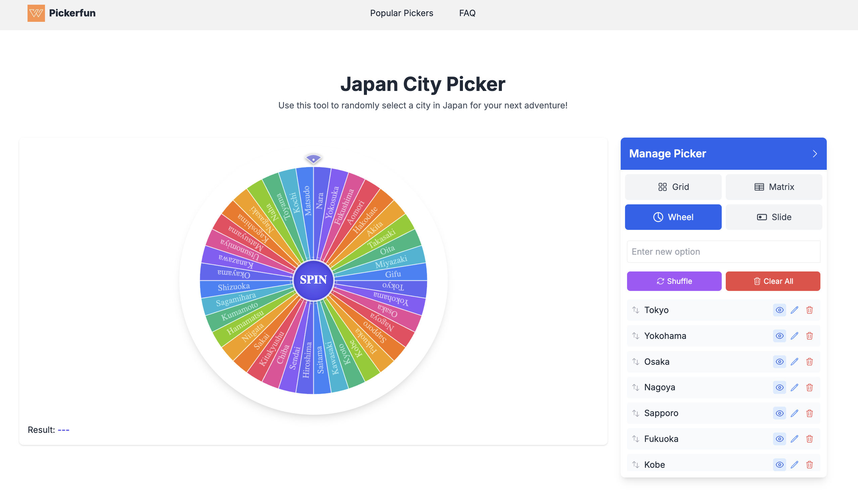Remove the Nagoya option with trash icon

(810, 387)
